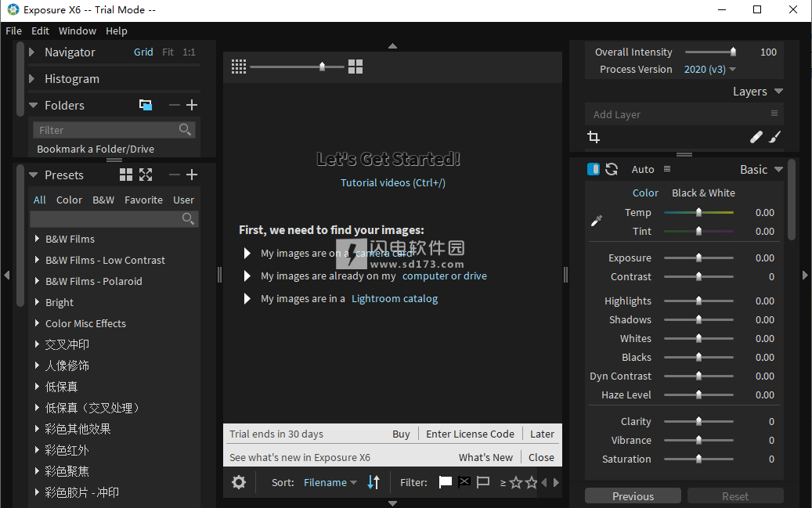The image size is (812, 508).
Task: Collapse the Presets panel
Action: tap(33, 175)
